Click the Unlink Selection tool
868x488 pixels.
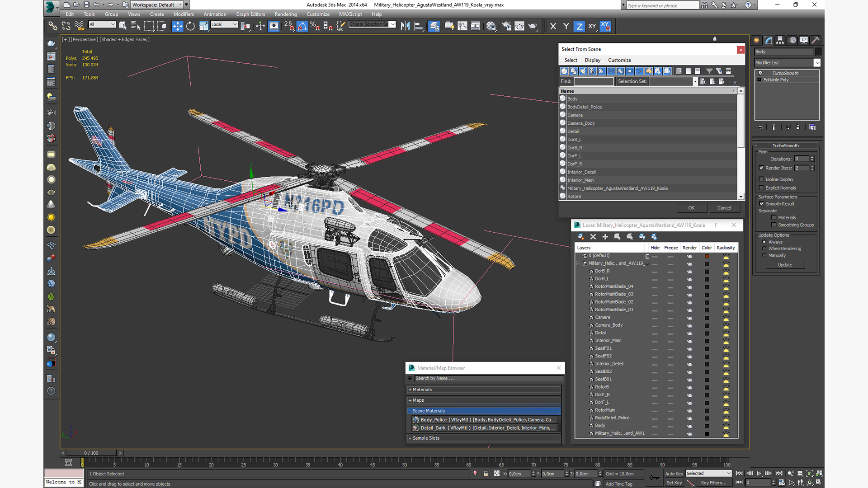point(66,26)
